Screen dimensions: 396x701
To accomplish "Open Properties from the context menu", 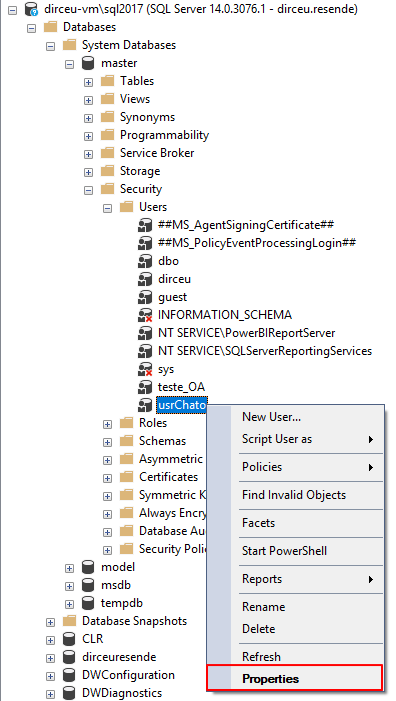I will click(x=295, y=678).
